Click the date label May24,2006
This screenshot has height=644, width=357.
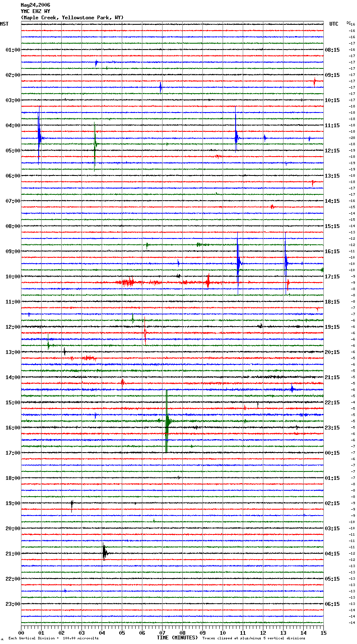coord(35,5)
